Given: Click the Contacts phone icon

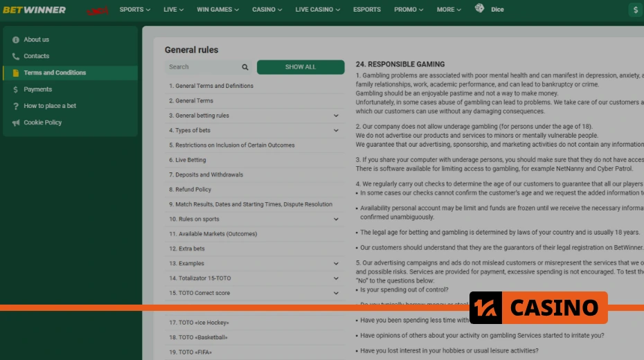Looking at the screenshot, I should click(x=16, y=56).
